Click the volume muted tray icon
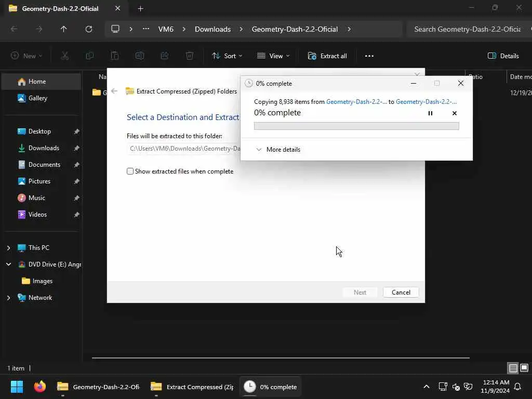The image size is (532, 399). pos(456,387)
